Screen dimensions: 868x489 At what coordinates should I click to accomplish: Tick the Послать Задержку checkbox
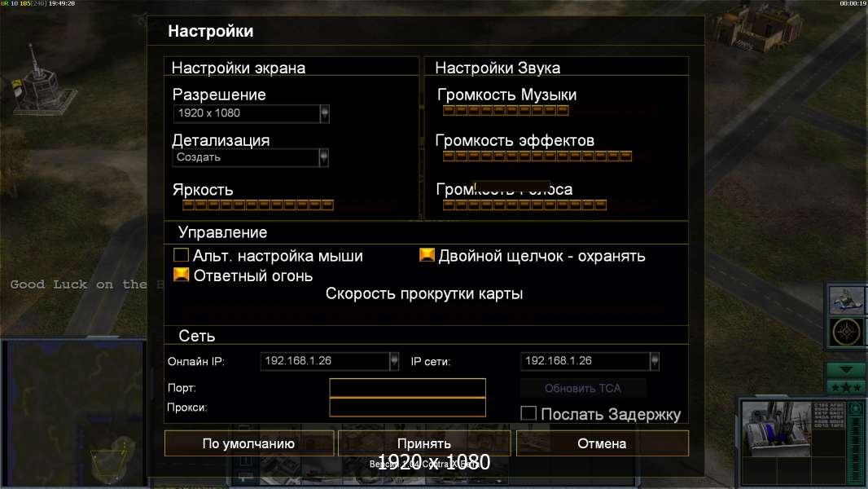[x=528, y=413]
